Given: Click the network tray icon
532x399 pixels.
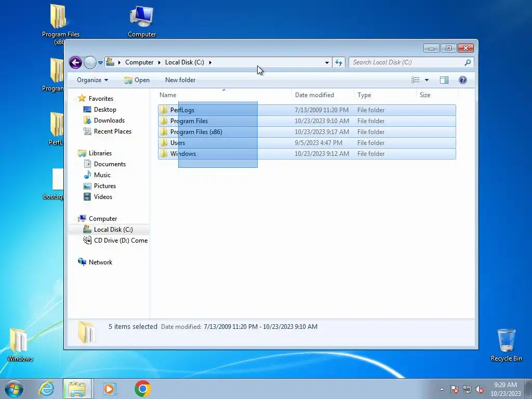Looking at the screenshot, I should click(x=467, y=389).
